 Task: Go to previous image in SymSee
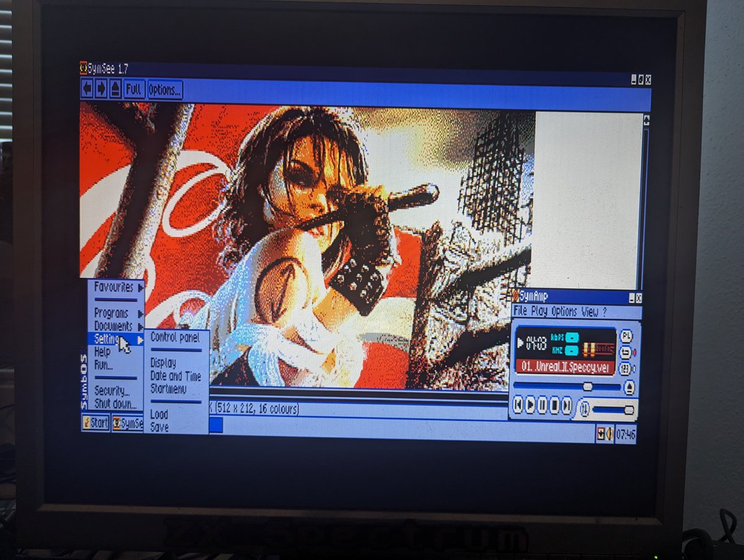point(87,89)
